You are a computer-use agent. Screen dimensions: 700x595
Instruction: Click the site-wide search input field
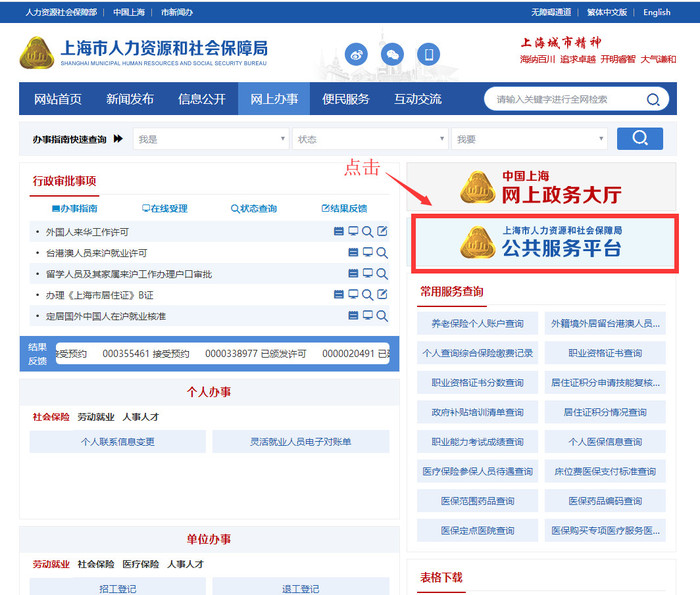point(565,99)
